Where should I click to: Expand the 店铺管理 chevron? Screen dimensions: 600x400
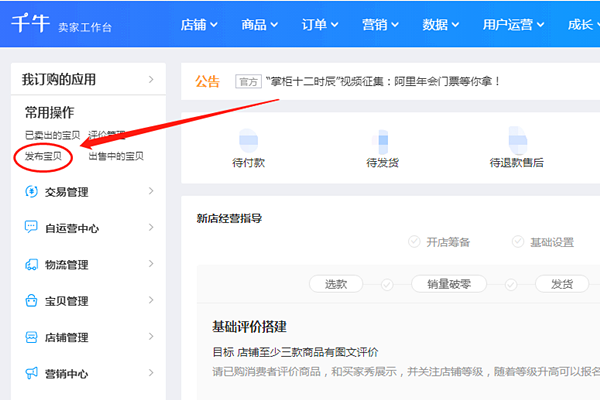(x=151, y=336)
